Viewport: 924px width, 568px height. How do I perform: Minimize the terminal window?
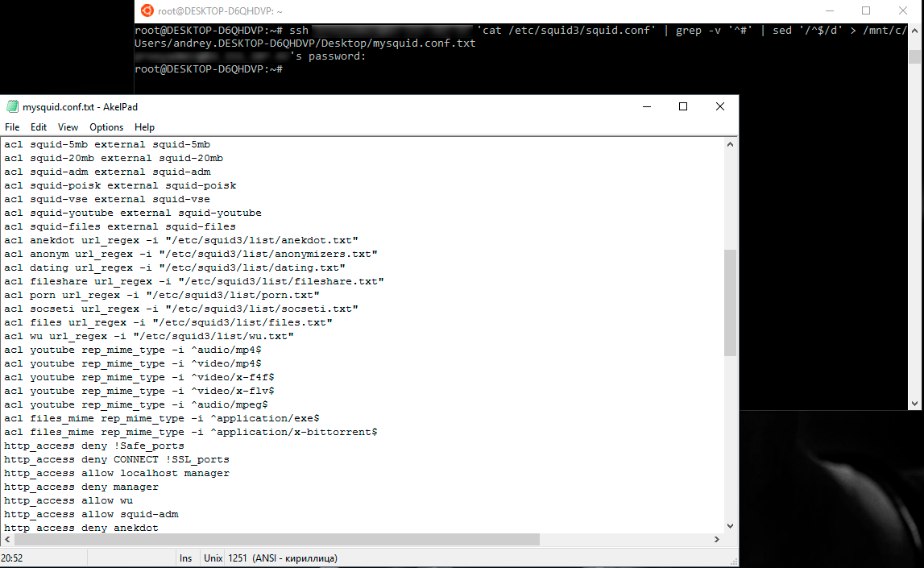click(x=830, y=10)
